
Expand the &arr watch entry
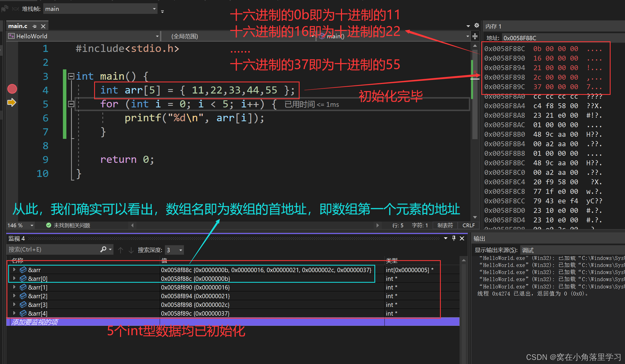point(14,270)
